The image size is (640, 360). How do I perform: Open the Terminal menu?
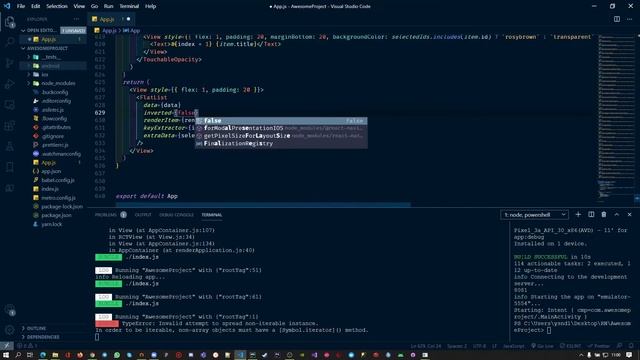[129, 6]
